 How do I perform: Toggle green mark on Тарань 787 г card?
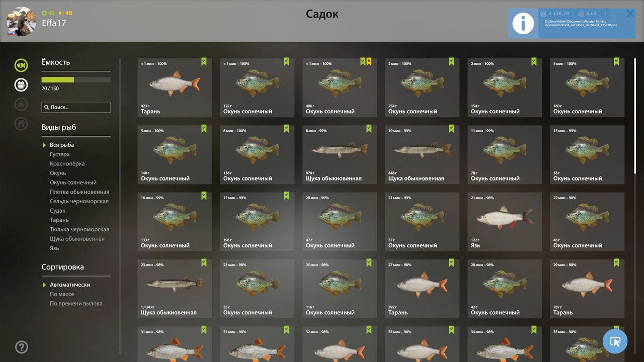[616, 262]
